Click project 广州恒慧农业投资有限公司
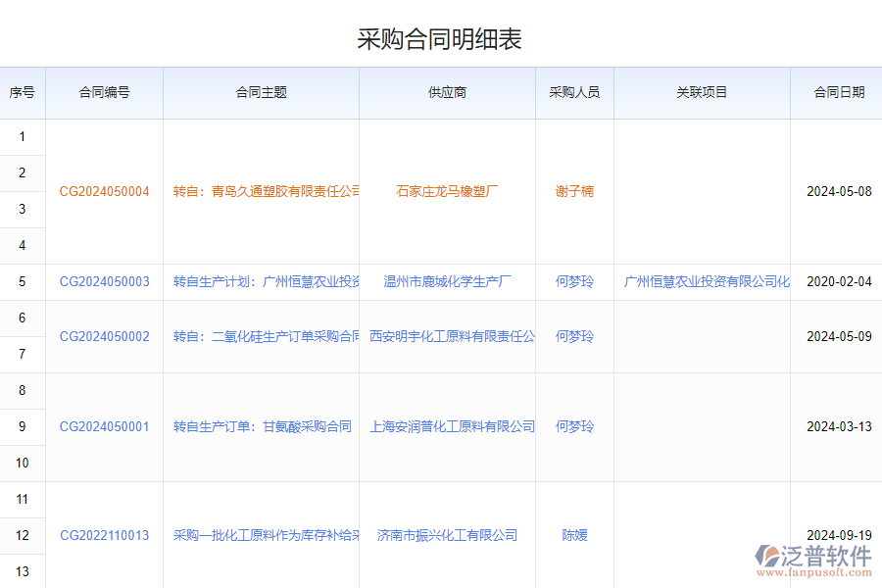Image resolution: width=882 pixels, height=588 pixels. [x=702, y=281]
